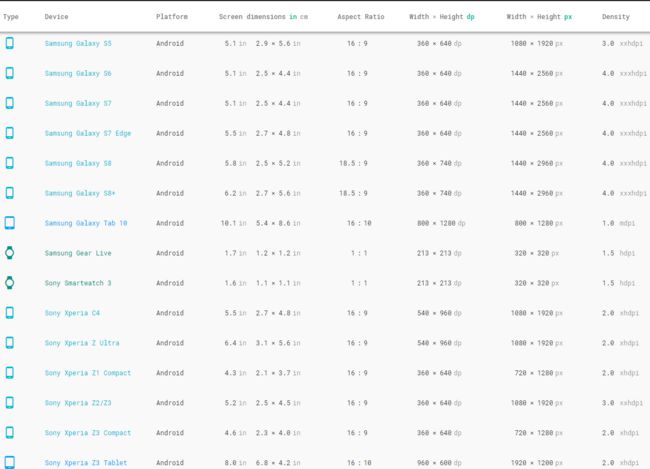650x469 pixels.
Task: Sort by the Device column header
Action: click(56, 17)
